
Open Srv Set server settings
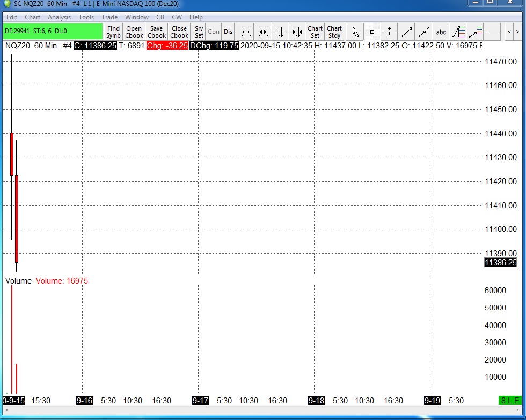[199, 32]
